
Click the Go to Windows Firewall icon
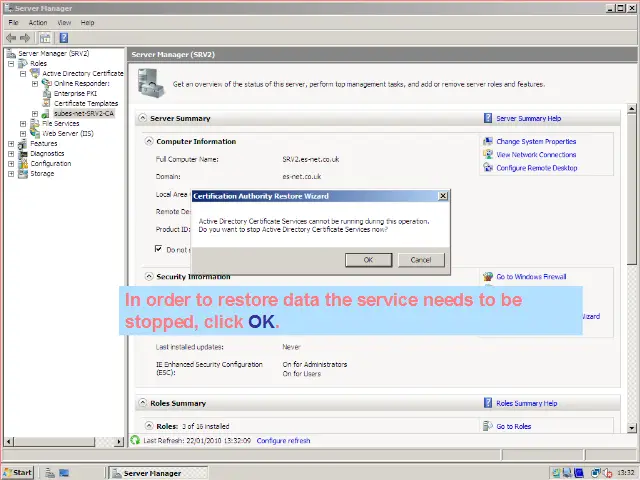[x=488, y=276]
